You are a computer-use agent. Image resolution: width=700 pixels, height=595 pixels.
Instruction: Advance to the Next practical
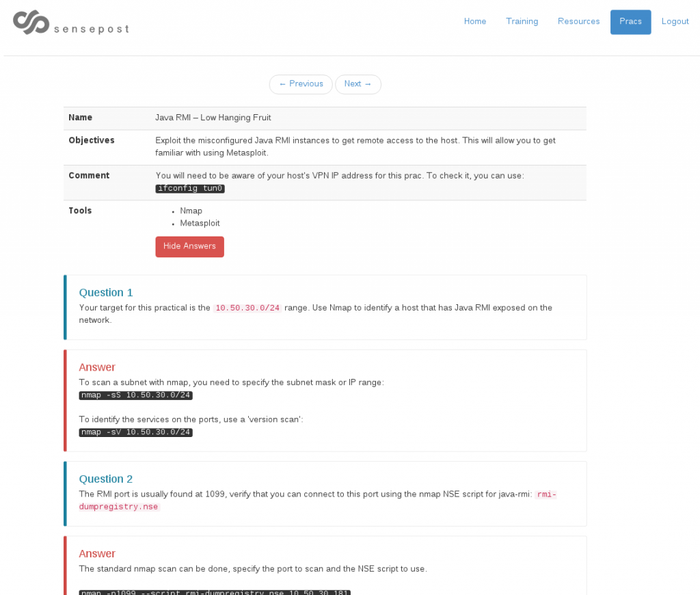point(358,84)
